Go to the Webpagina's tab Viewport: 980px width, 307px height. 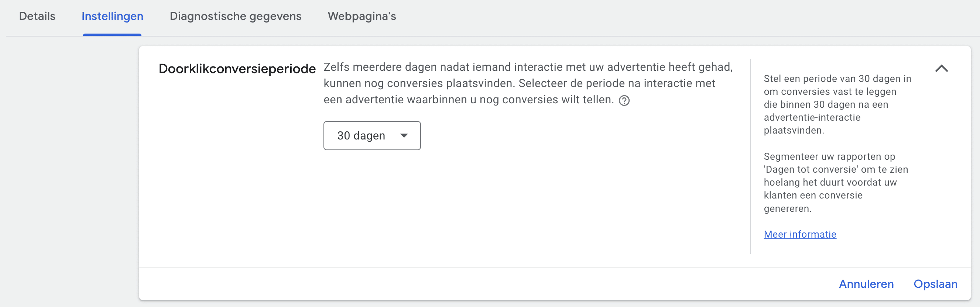pyautogui.click(x=362, y=16)
